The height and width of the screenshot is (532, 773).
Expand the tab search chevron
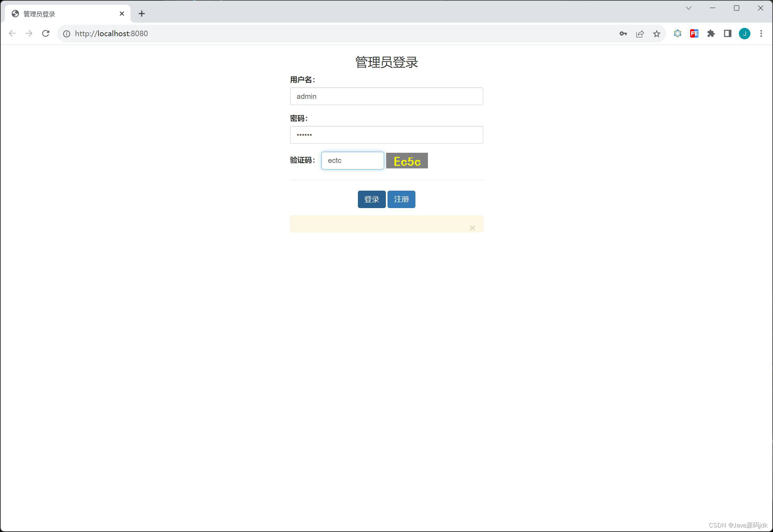(x=689, y=8)
